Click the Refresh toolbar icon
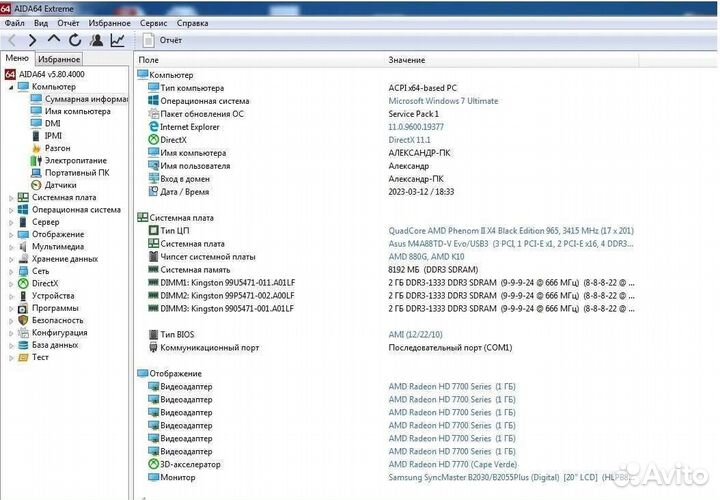 click(75, 40)
